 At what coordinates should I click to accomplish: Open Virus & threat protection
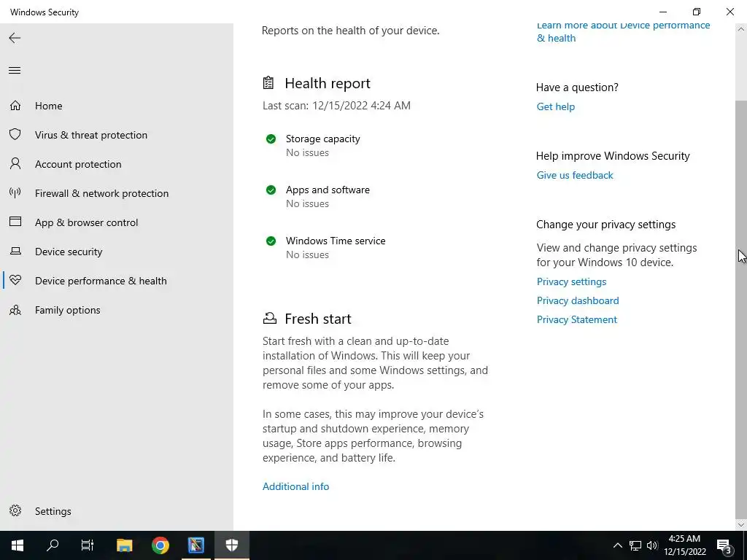click(91, 135)
